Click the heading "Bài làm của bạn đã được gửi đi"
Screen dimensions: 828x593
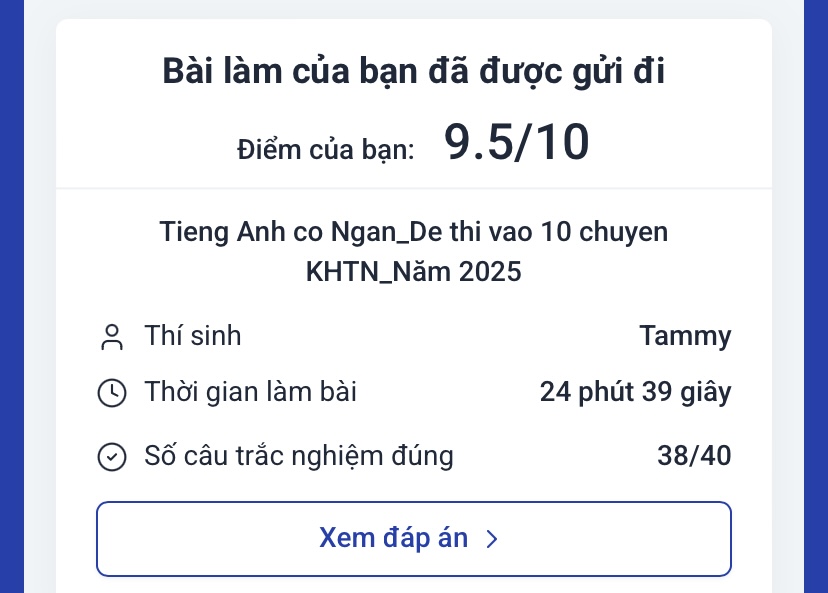coord(413,73)
